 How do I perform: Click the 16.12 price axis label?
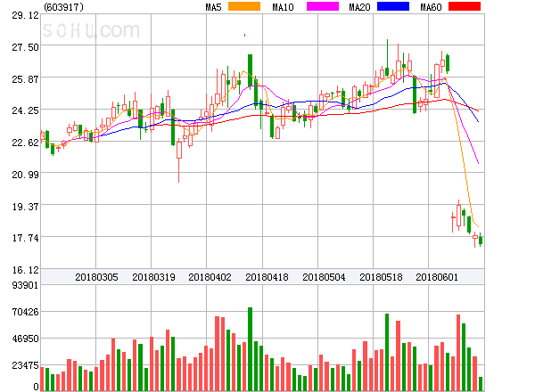click(x=26, y=270)
